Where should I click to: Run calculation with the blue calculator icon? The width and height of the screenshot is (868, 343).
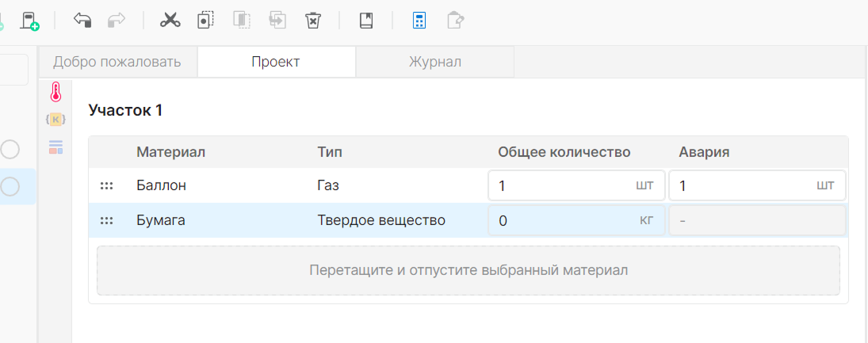[x=419, y=21]
